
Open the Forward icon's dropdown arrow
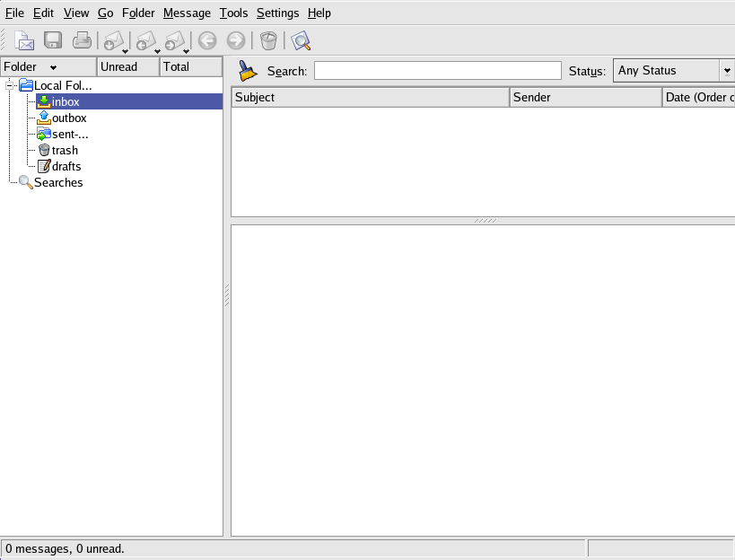[x=187, y=51]
